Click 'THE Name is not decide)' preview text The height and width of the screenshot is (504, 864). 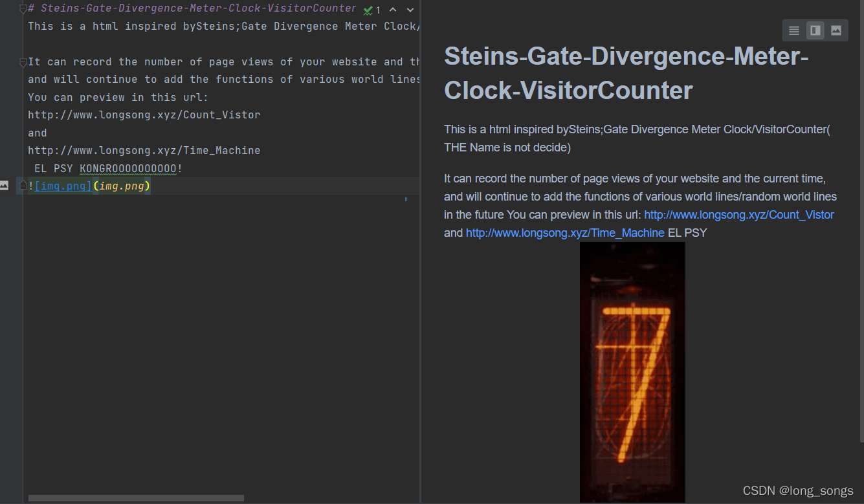click(507, 148)
